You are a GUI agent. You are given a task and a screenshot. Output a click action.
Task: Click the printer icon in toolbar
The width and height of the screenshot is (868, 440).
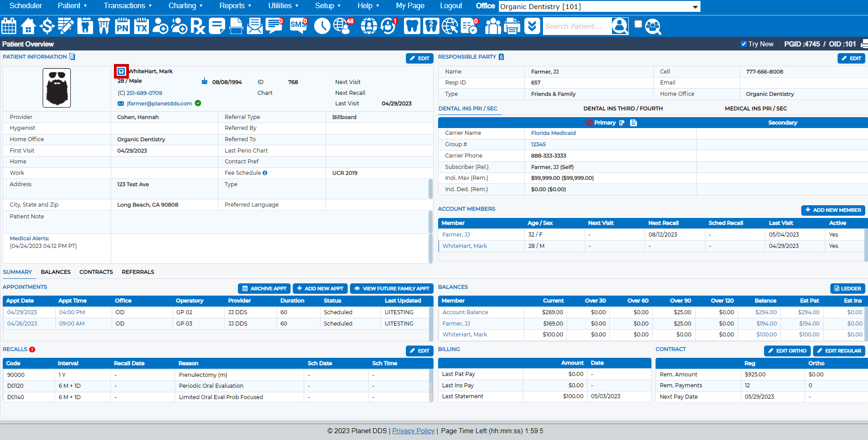tap(512, 26)
